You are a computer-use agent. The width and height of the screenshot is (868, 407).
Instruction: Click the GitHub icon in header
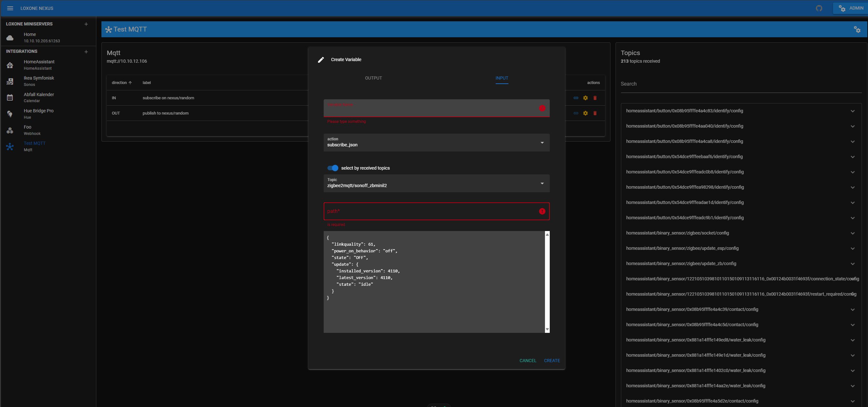point(819,8)
